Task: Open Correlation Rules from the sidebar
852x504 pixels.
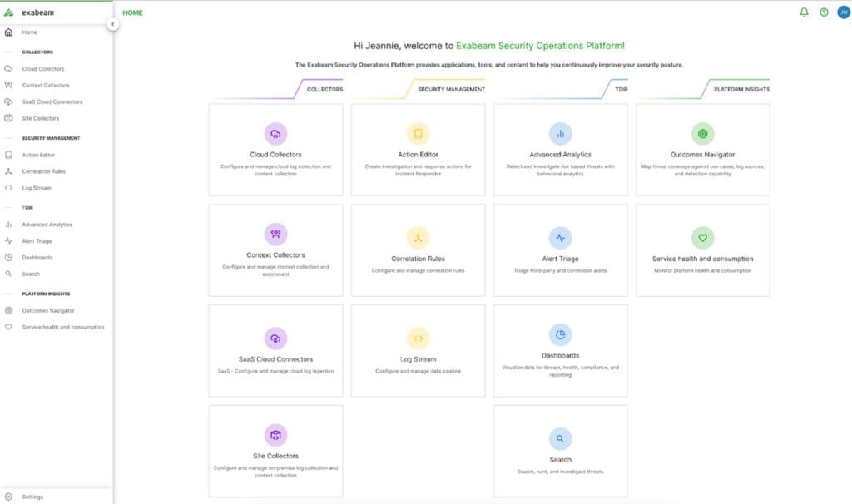Action: coord(43,171)
